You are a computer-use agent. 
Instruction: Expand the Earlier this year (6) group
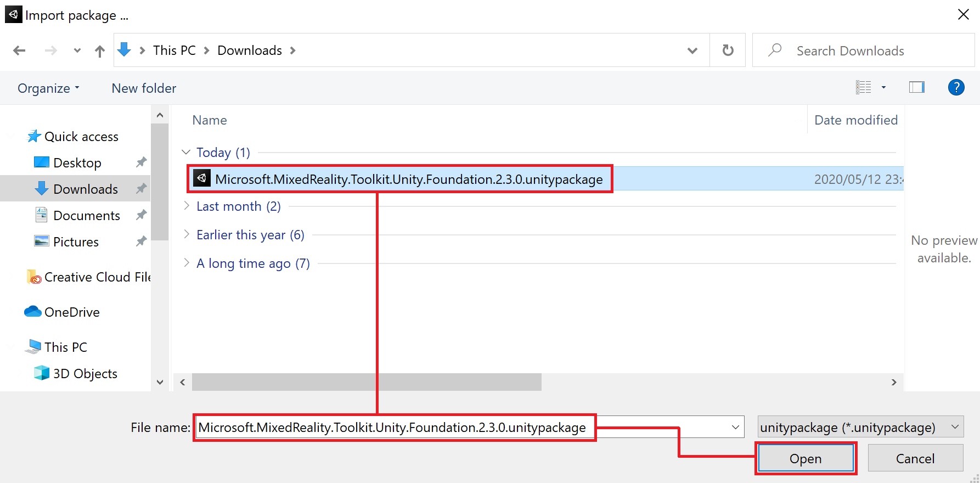click(x=186, y=234)
